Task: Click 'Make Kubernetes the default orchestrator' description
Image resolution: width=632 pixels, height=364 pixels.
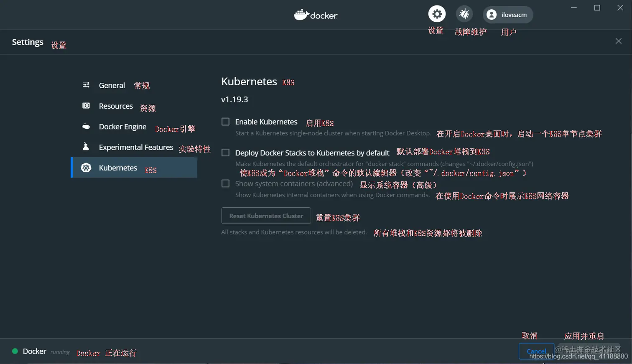Action: click(x=384, y=164)
